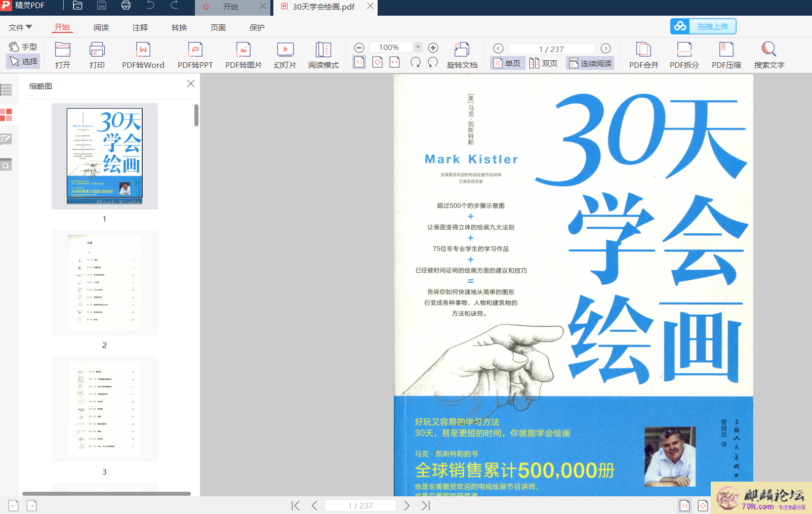Screen dimensions: 812x514
Task: Jump to last page in bottom bar
Action: (426, 505)
